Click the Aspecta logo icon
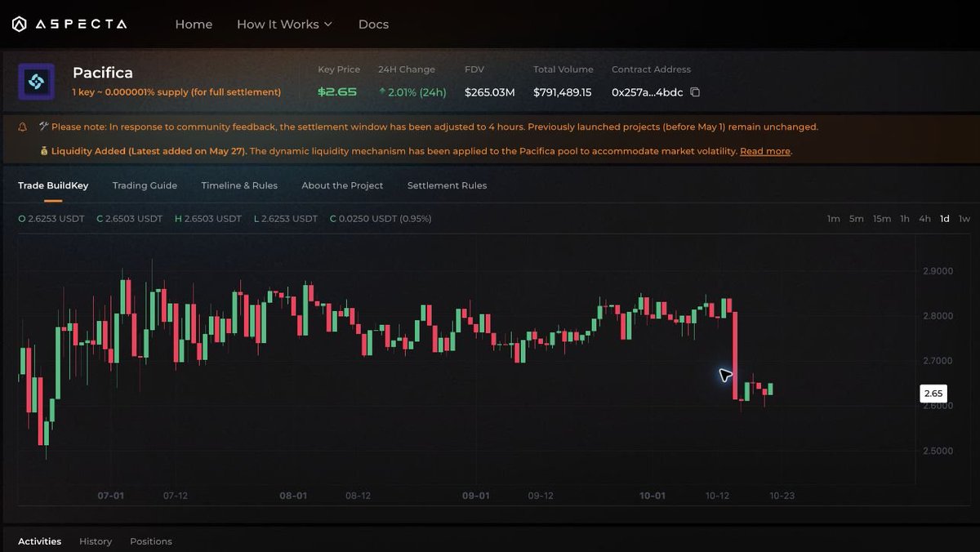Viewport: 980px width, 552px height. pos(20,24)
